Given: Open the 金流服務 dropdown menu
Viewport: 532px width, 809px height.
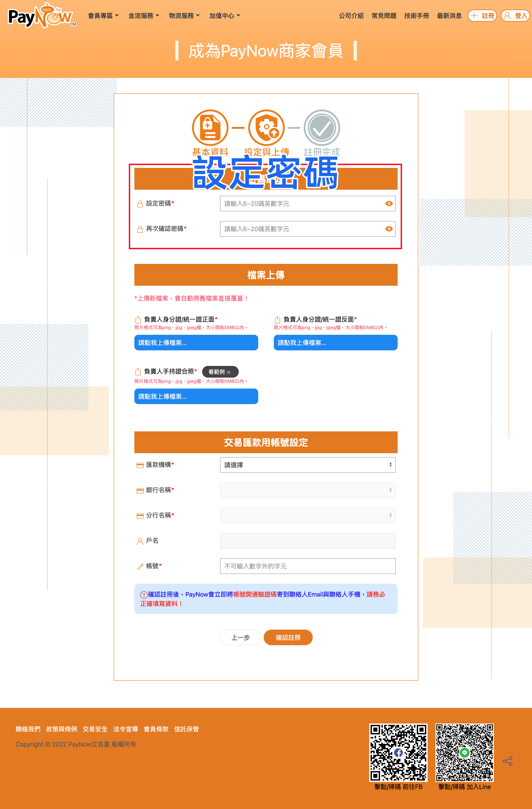Looking at the screenshot, I should (x=144, y=16).
